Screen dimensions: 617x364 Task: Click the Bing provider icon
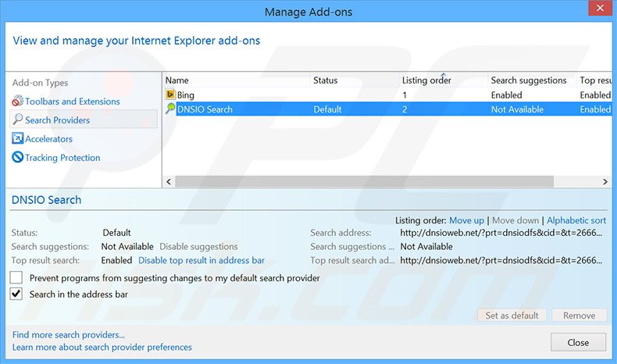click(x=170, y=95)
